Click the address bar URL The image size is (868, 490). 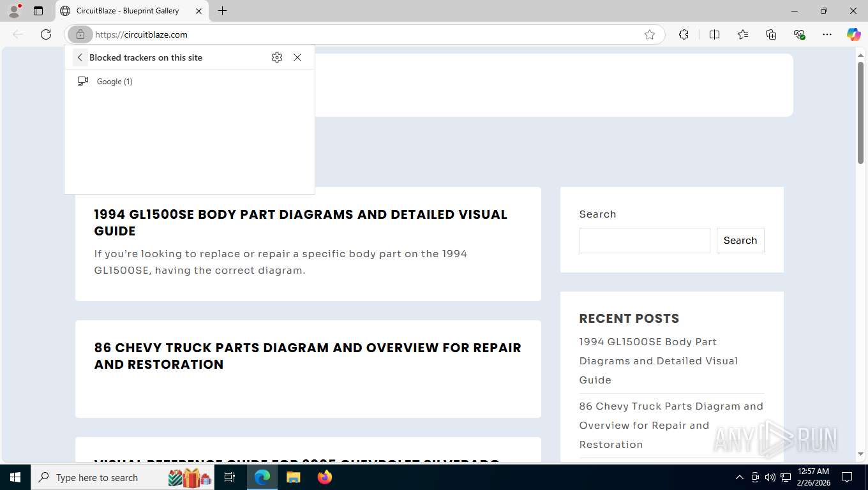pos(141,34)
